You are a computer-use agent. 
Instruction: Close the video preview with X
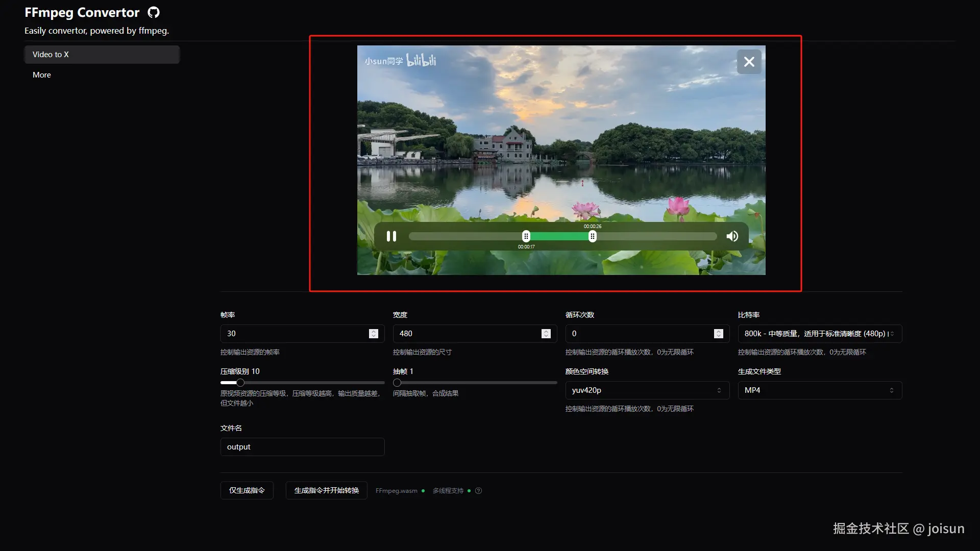click(749, 62)
